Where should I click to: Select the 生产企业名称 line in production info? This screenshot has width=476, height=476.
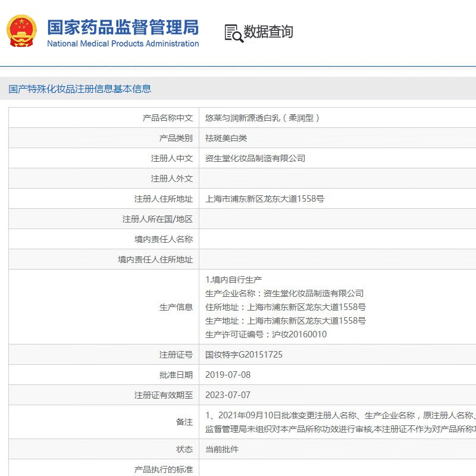coord(284,293)
